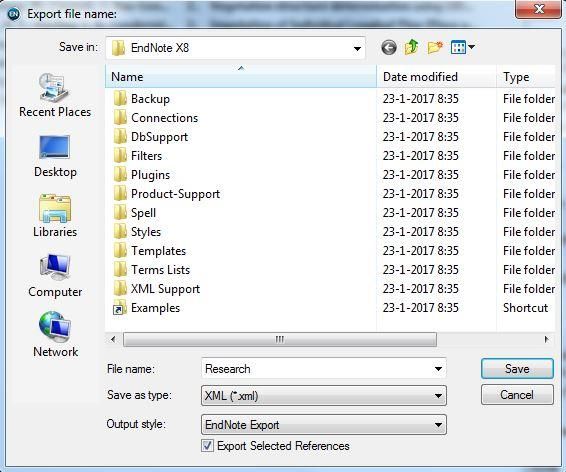Jump to Desktop location
566x472 pixels.
tap(55, 157)
